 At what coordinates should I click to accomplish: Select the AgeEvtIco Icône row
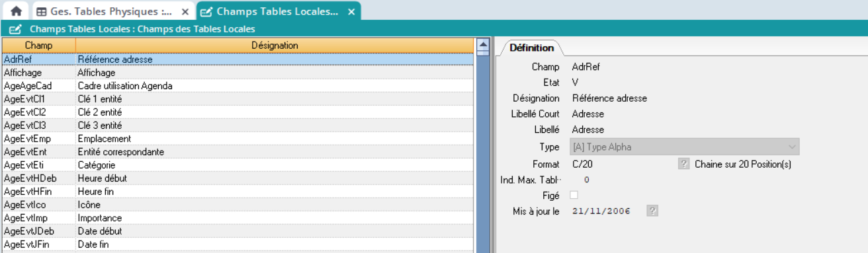point(238,205)
